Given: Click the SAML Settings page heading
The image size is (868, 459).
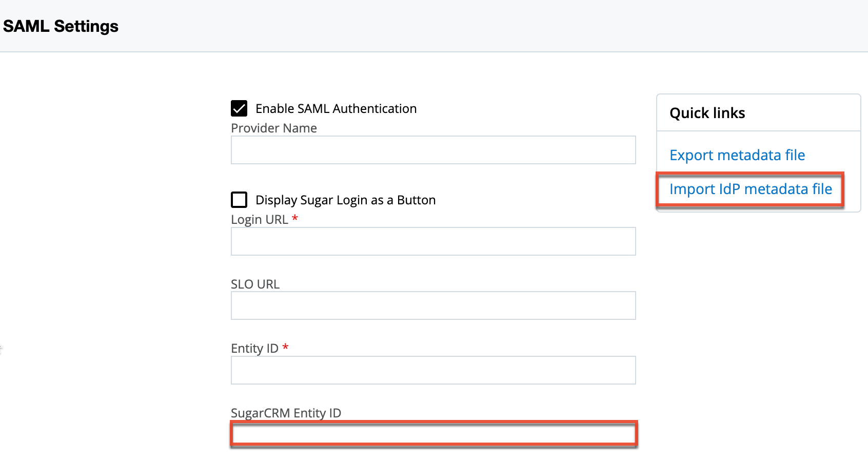Looking at the screenshot, I should click(61, 26).
